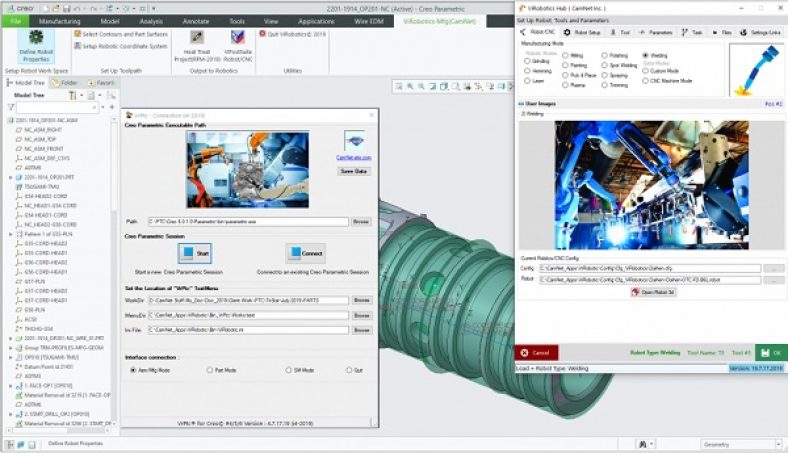The height and width of the screenshot is (453, 788).
Task: Click the Quit ViRobotics icon in Utilities
Action: (x=262, y=34)
